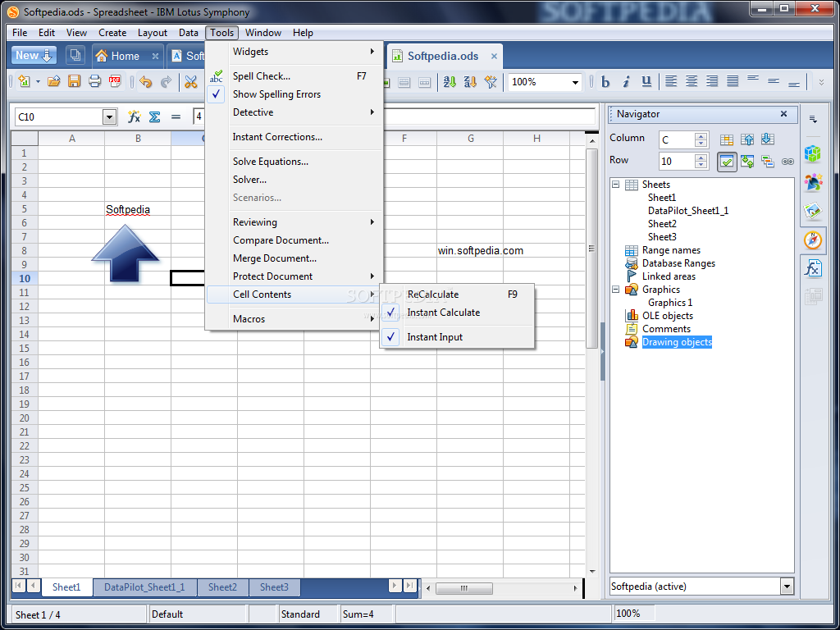Print the document using the printer icon
840x630 pixels.
pyautogui.click(x=95, y=81)
